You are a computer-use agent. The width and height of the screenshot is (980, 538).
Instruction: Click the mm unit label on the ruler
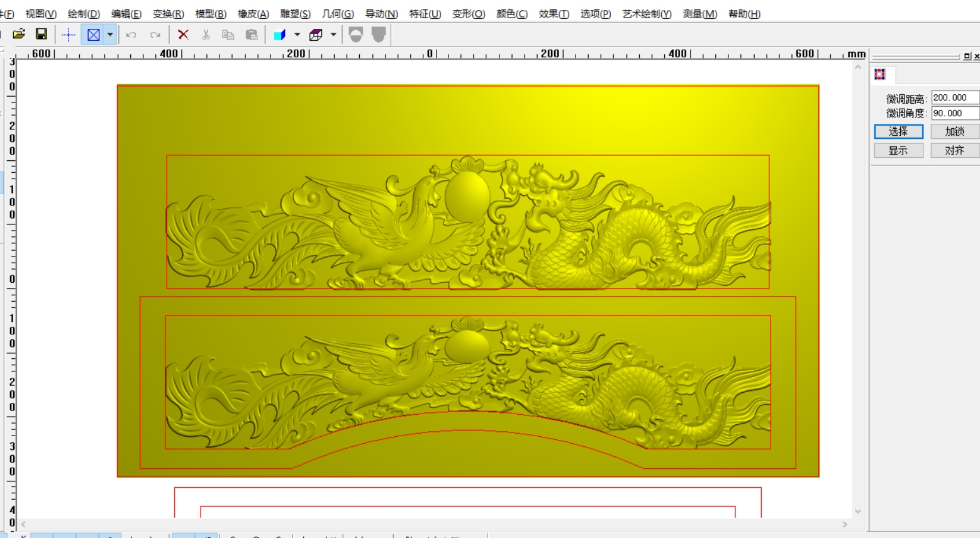pyautogui.click(x=856, y=54)
